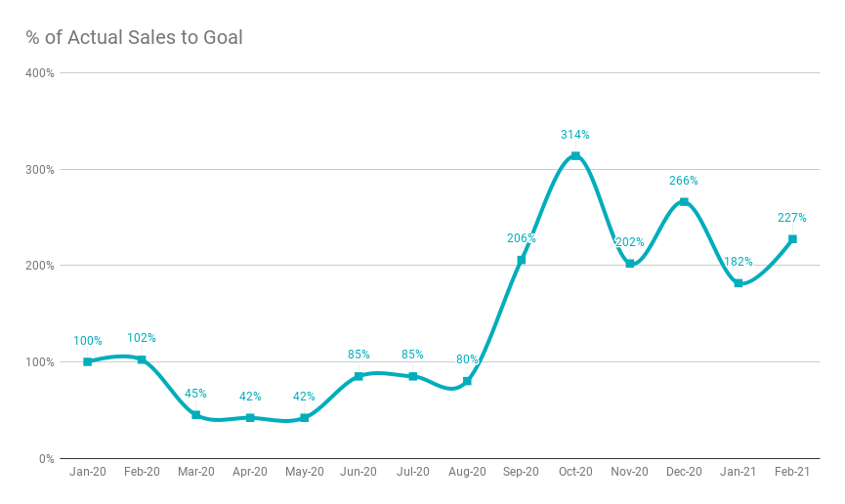Select the Mar-20 data point marker
Viewport: 845px width, 504px height.
coord(196,415)
